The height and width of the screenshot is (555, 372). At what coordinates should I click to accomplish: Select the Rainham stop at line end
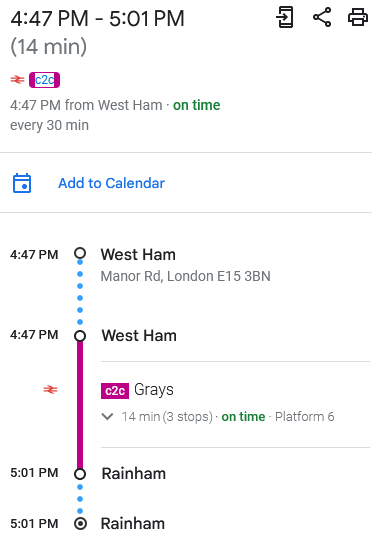pyautogui.click(x=134, y=474)
